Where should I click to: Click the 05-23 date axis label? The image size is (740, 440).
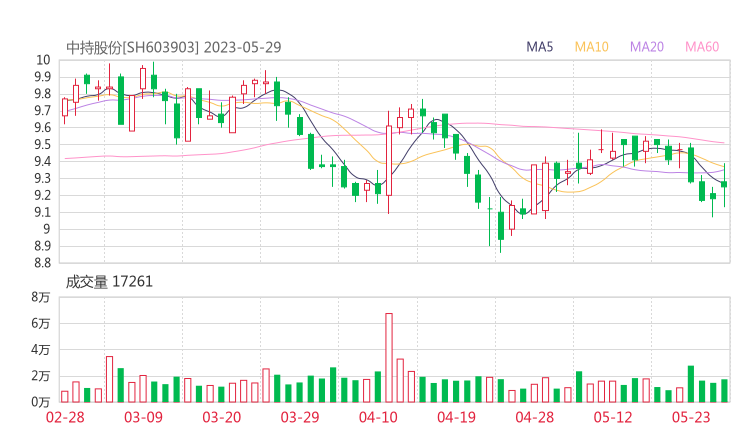691,417
